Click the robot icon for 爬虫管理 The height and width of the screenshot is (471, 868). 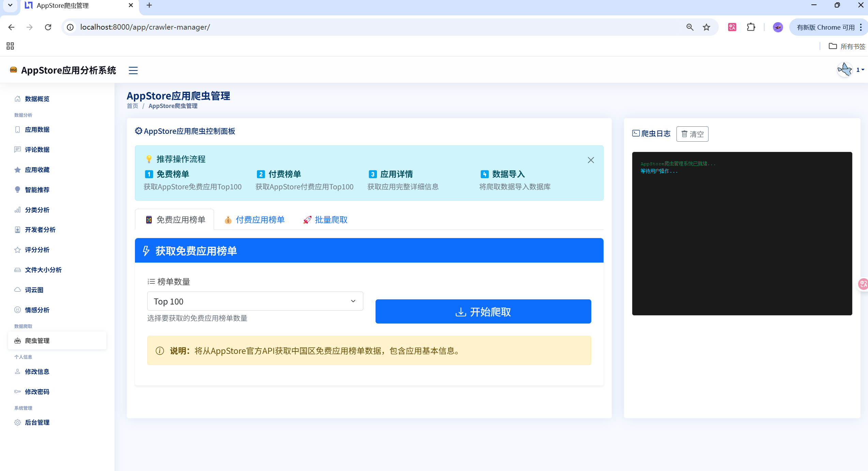pos(17,341)
